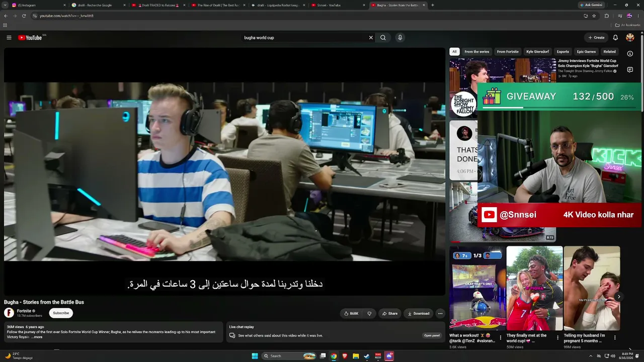Image resolution: width=644 pixels, height=362 pixels.
Task: Click the Windows taskbar Search box
Action: coord(289,356)
